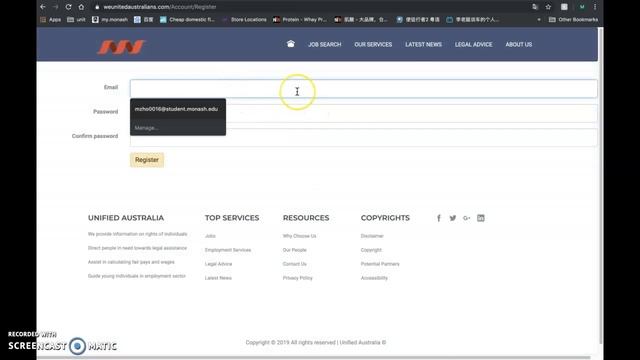Open JOB SEARCH in navigation
This screenshot has width=640, height=360.
pyautogui.click(x=325, y=44)
